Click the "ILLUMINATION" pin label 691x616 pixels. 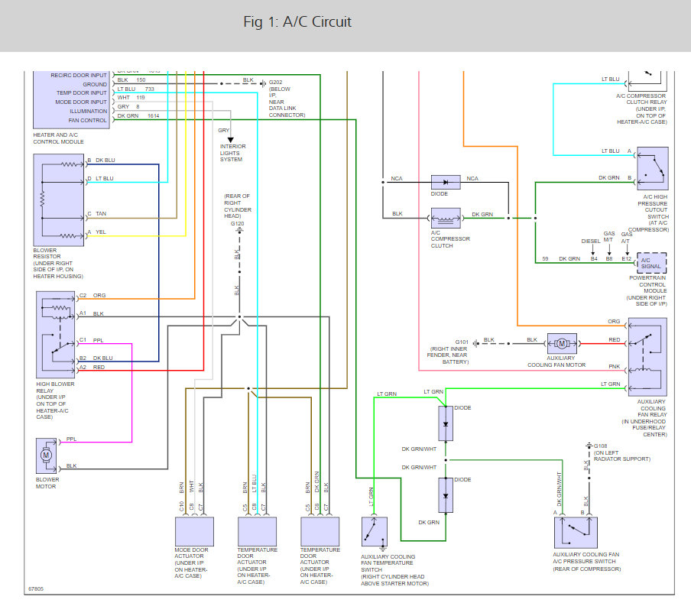[x=88, y=112]
